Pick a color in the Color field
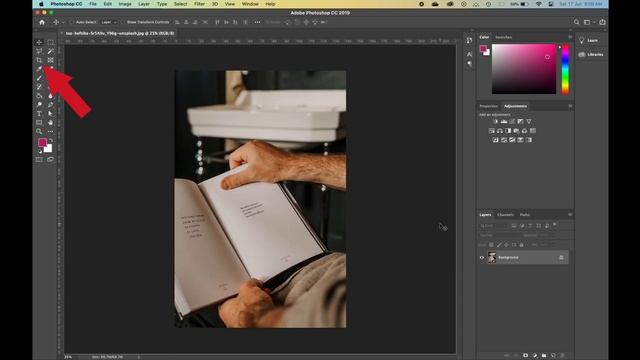Viewport: 640px width, 360px height. (x=524, y=69)
